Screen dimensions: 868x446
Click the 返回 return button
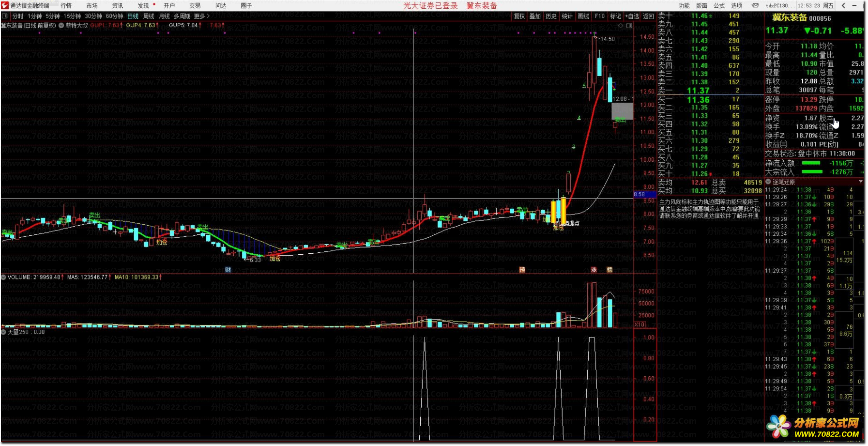click(x=648, y=16)
